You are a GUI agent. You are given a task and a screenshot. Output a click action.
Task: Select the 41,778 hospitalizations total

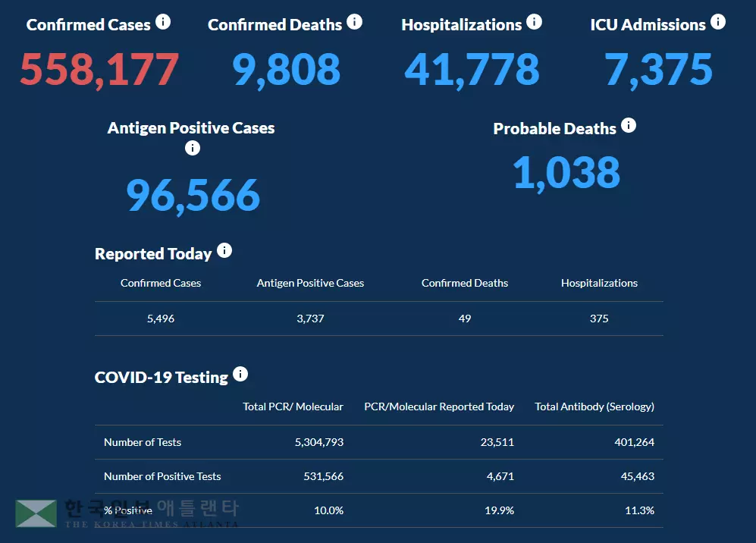click(472, 69)
